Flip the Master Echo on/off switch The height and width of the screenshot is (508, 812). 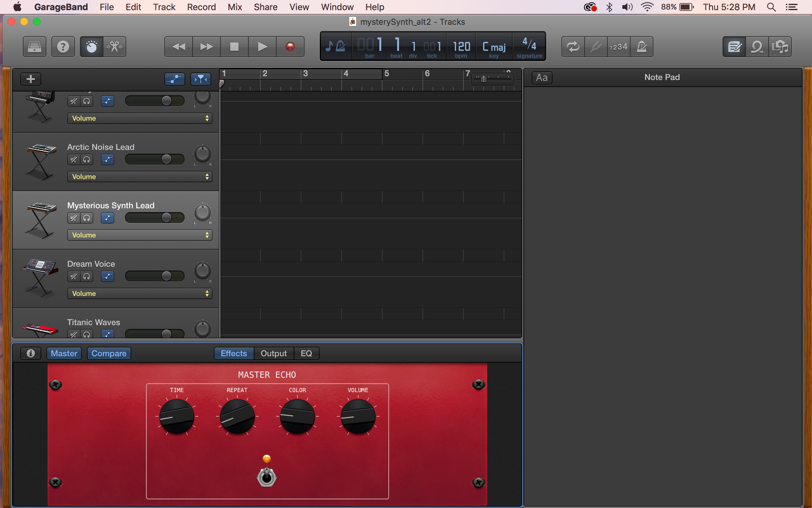point(267,477)
